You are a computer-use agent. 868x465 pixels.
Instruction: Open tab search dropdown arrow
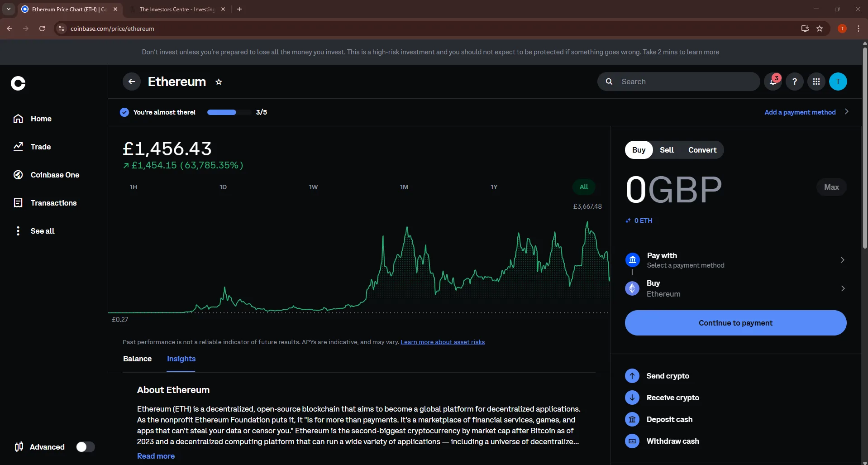pos(9,9)
